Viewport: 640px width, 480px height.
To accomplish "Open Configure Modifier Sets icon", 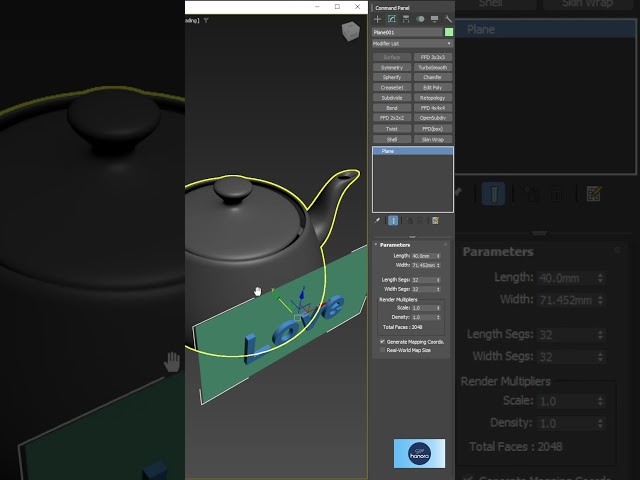I will (x=436, y=221).
